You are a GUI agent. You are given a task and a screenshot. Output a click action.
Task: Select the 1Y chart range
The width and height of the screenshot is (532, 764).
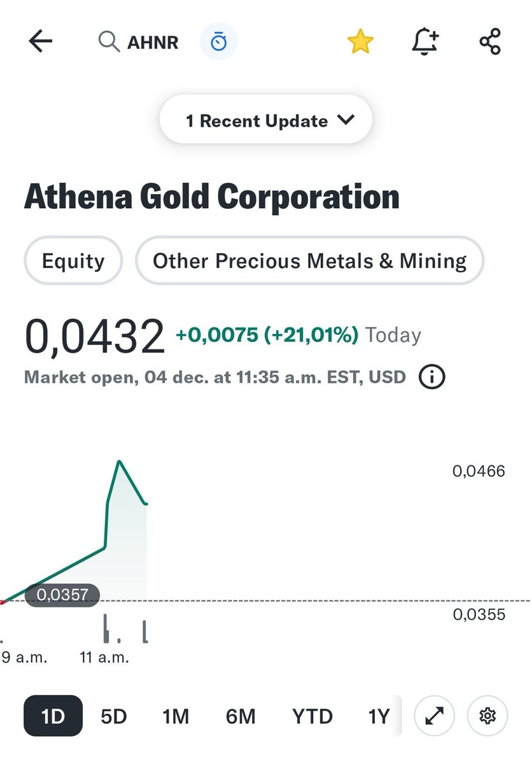coord(379,717)
